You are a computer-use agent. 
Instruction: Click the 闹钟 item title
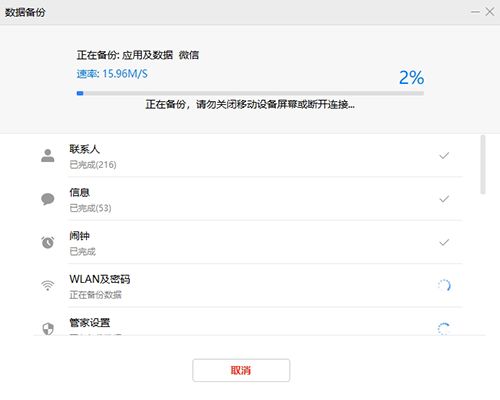tap(79, 236)
